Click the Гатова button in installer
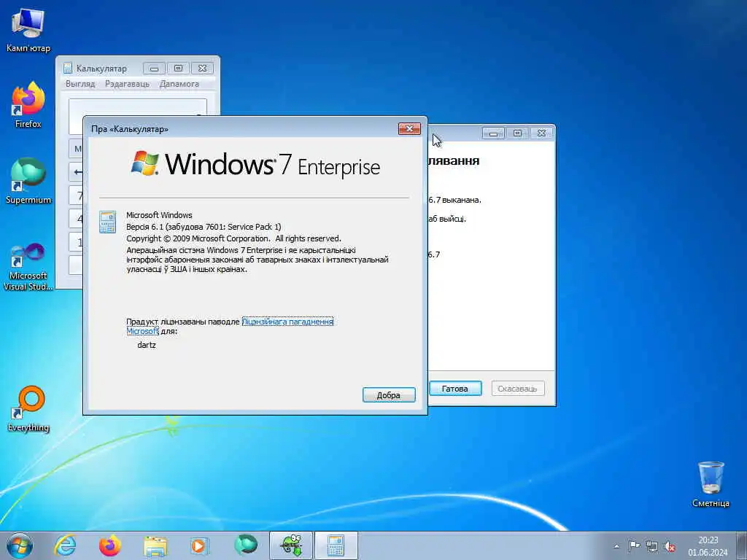 pyautogui.click(x=455, y=389)
